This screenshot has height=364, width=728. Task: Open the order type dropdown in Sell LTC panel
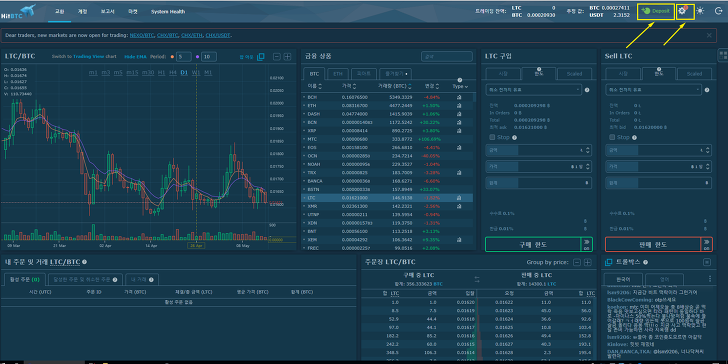[653, 89]
